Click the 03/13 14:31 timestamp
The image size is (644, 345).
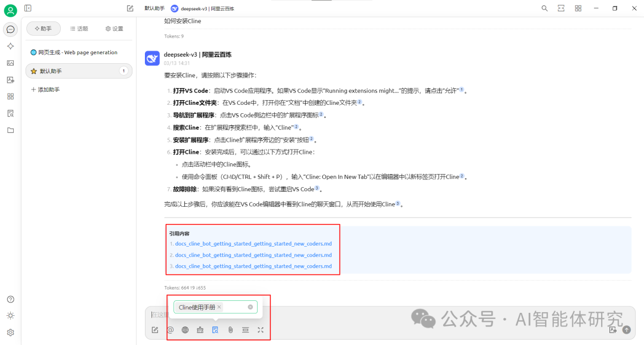tap(177, 63)
